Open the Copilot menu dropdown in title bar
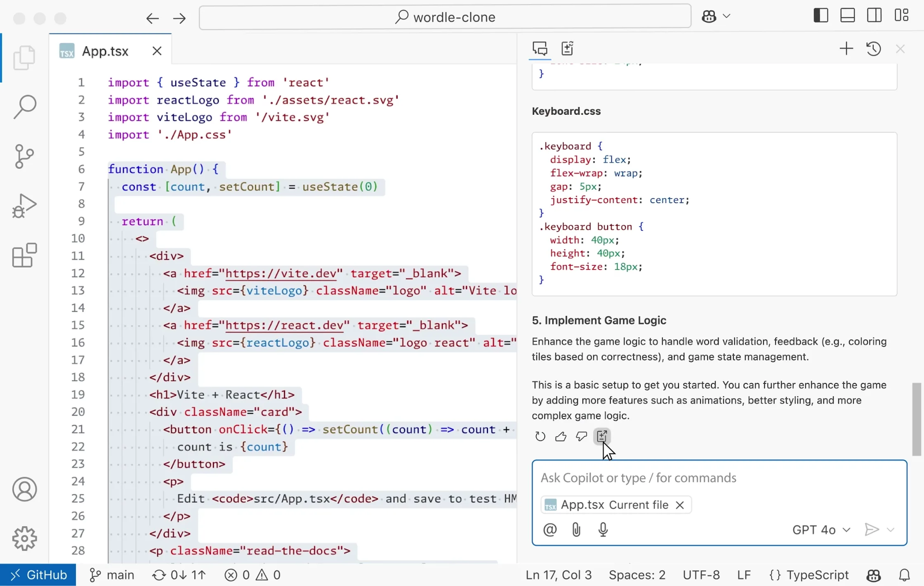This screenshot has width=924, height=586. (x=727, y=16)
